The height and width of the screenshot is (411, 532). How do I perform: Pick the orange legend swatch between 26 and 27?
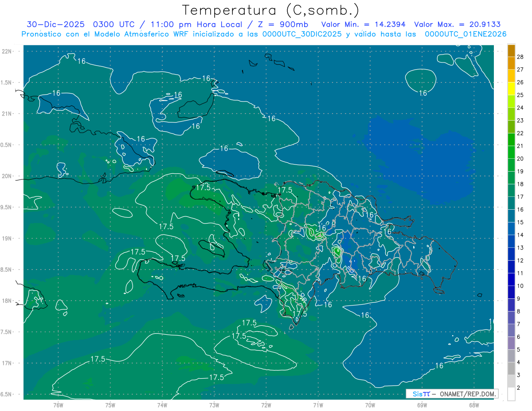(511, 76)
